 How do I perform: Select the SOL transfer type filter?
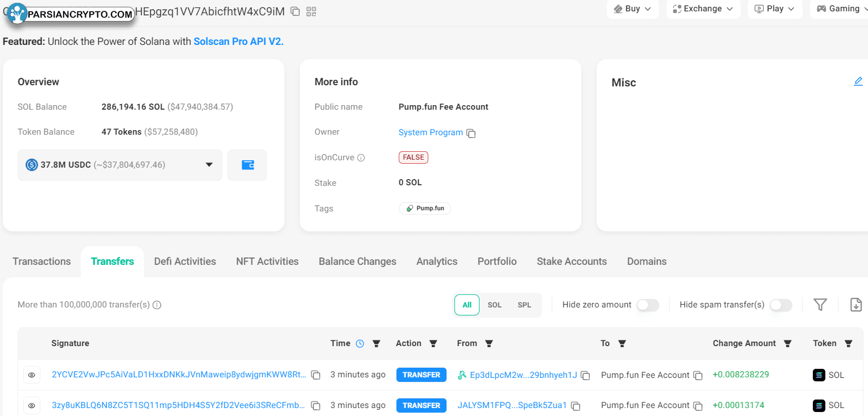(495, 305)
